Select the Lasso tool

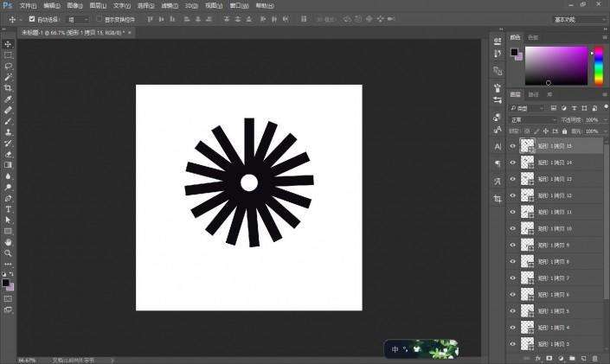pos(8,66)
